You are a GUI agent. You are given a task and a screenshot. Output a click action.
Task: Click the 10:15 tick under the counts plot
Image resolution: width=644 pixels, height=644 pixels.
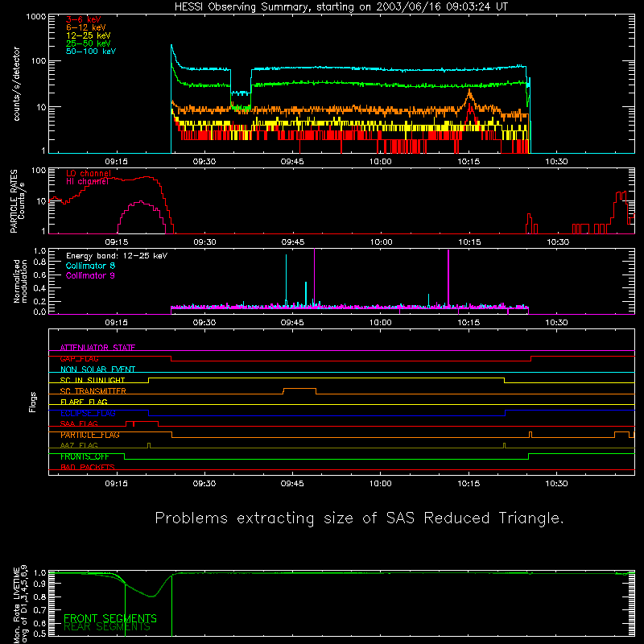tap(469, 162)
